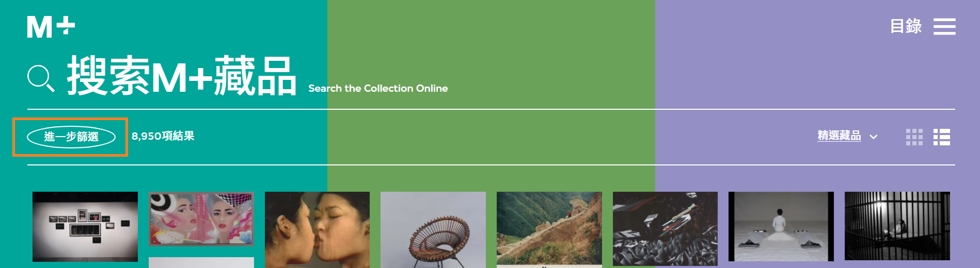
Task: Open the kissing faces thumbnail
Action: [x=317, y=230]
